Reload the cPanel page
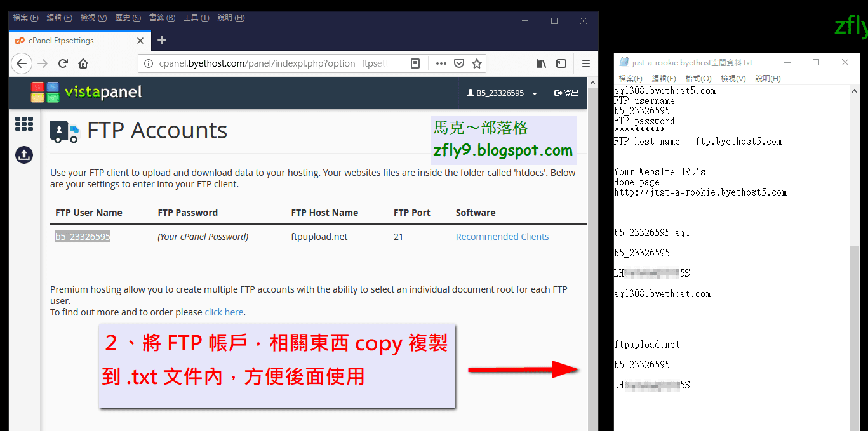The image size is (868, 431). point(63,63)
